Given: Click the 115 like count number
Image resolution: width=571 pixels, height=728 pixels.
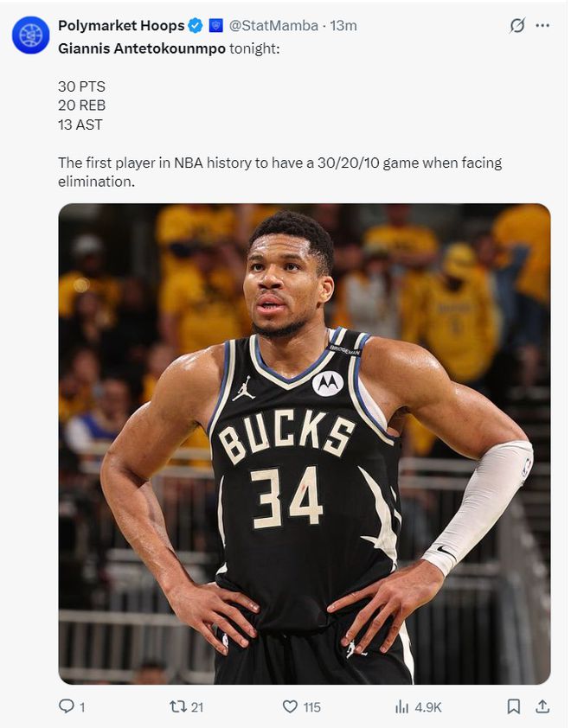Looking at the screenshot, I should (311, 707).
